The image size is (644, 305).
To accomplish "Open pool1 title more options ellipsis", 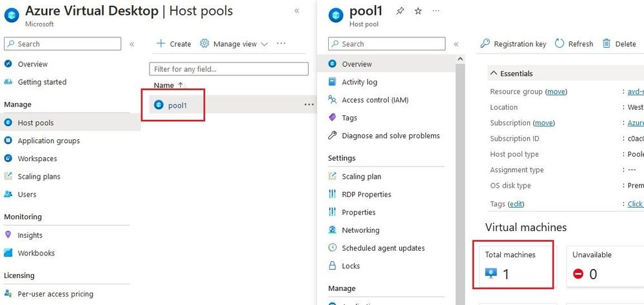I will pyautogui.click(x=436, y=11).
